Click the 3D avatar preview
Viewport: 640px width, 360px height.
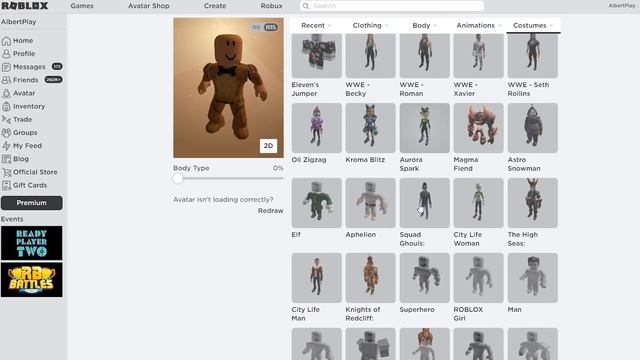click(228, 88)
